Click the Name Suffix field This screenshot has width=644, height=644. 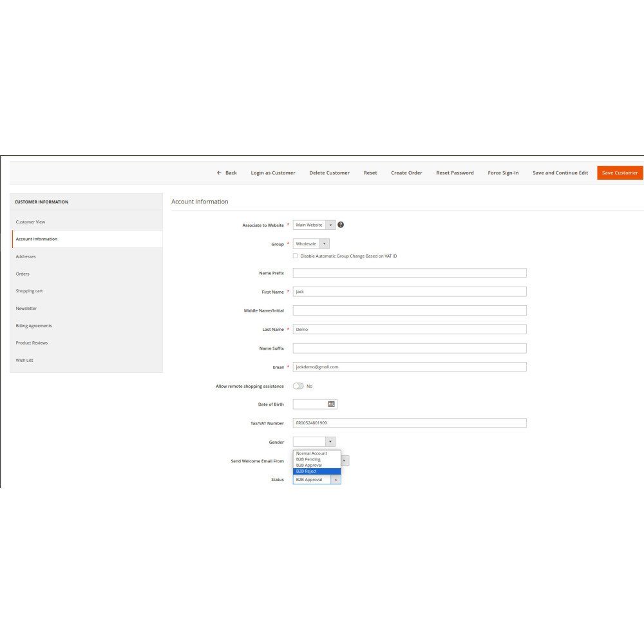[x=410, y=348]
